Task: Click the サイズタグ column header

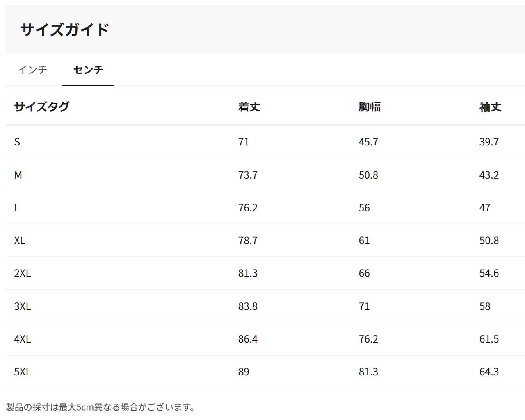Action: coord(41,107)
